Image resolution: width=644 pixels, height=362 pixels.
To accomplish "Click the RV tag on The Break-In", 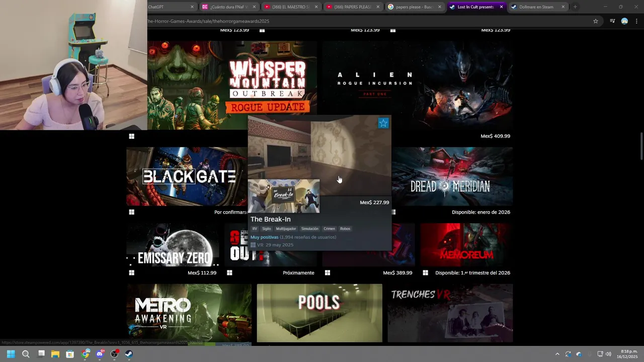I will 255,229.
